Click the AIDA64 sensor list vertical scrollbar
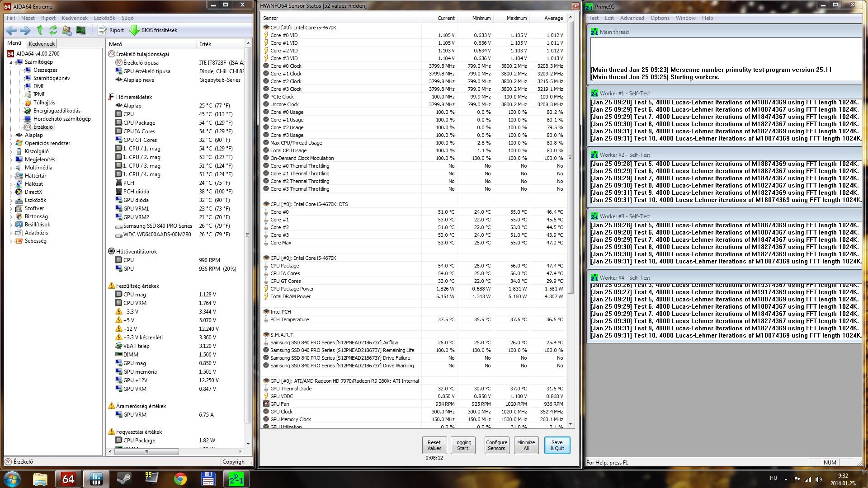The width and height of the screenshot is (868, 488). (x=248, y=235)
